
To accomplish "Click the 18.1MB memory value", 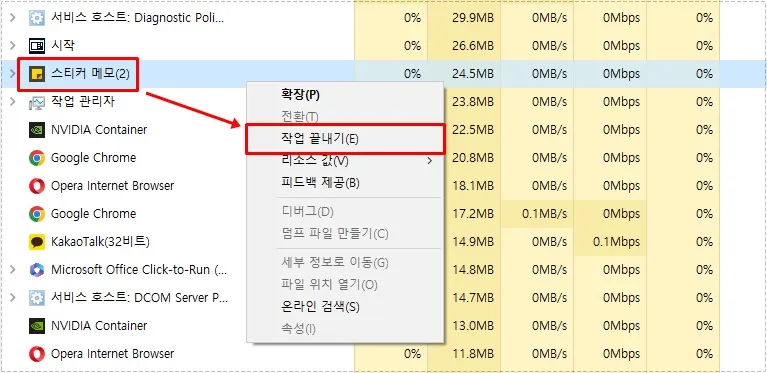I will 474,186.
